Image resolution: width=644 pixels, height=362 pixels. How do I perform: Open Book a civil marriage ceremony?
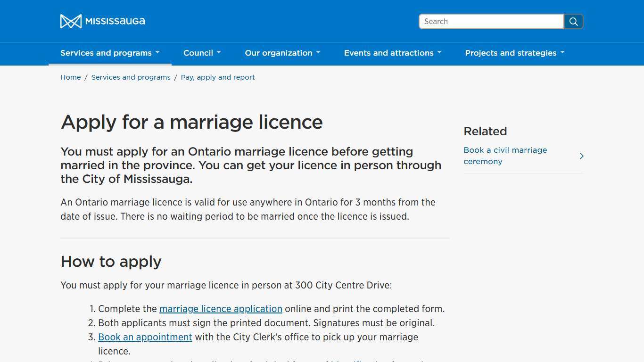[x=505, y=156]
